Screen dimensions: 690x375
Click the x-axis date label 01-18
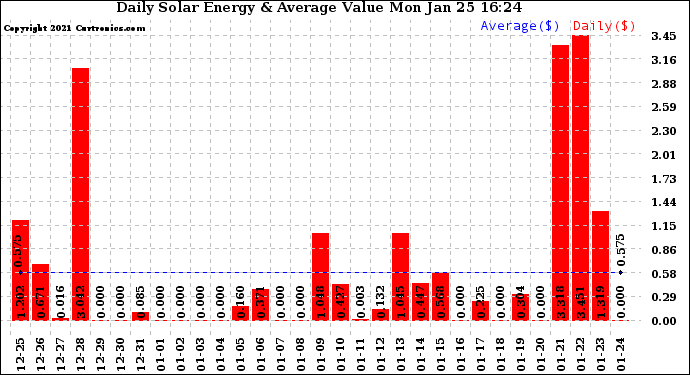tap(500, 355)
